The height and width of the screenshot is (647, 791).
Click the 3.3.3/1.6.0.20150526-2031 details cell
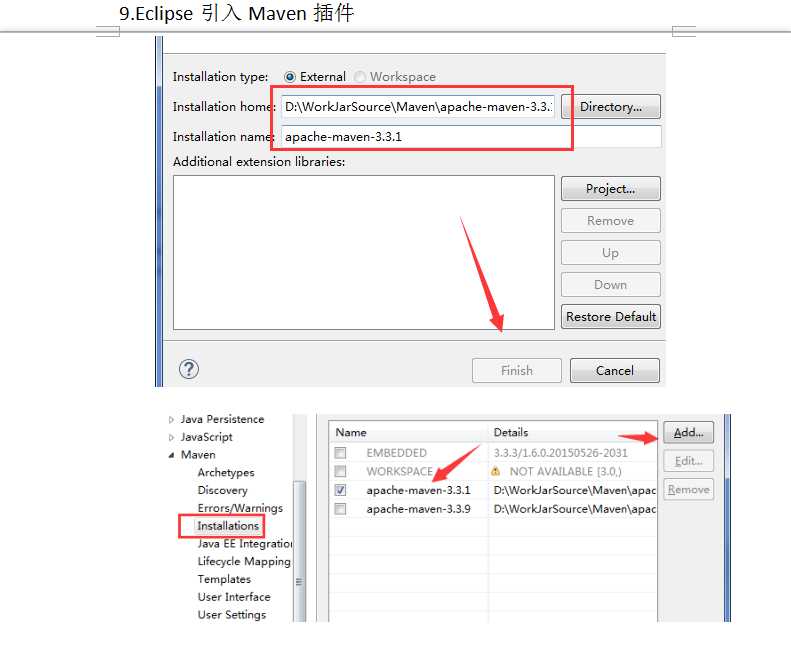pyautogui.click(x=560, y=453)
